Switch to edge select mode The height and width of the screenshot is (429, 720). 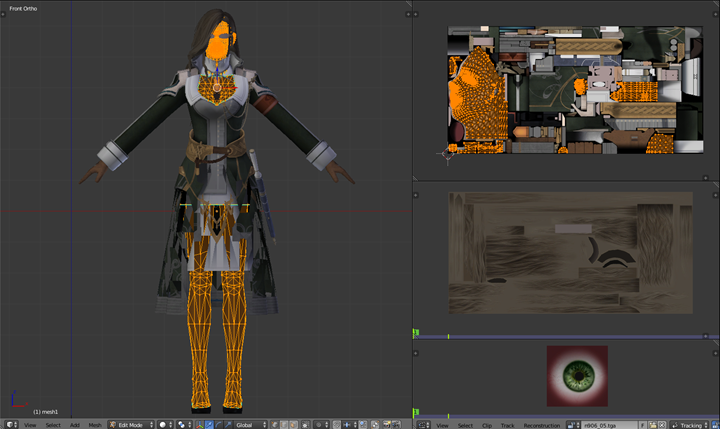coord(283,424)
